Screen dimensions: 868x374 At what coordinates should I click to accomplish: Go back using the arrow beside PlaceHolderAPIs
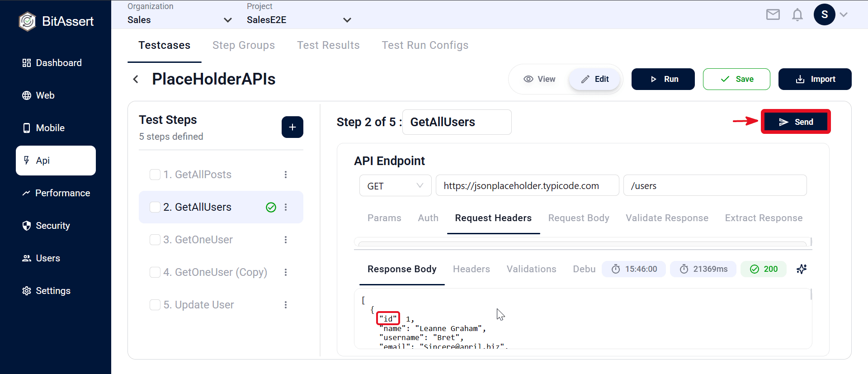(136, 79)
